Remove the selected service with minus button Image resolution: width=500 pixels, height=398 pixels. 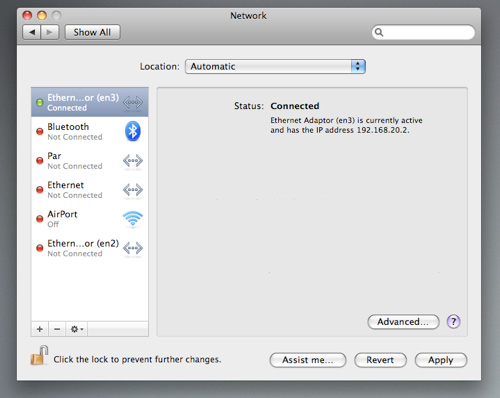coord(57,329)
